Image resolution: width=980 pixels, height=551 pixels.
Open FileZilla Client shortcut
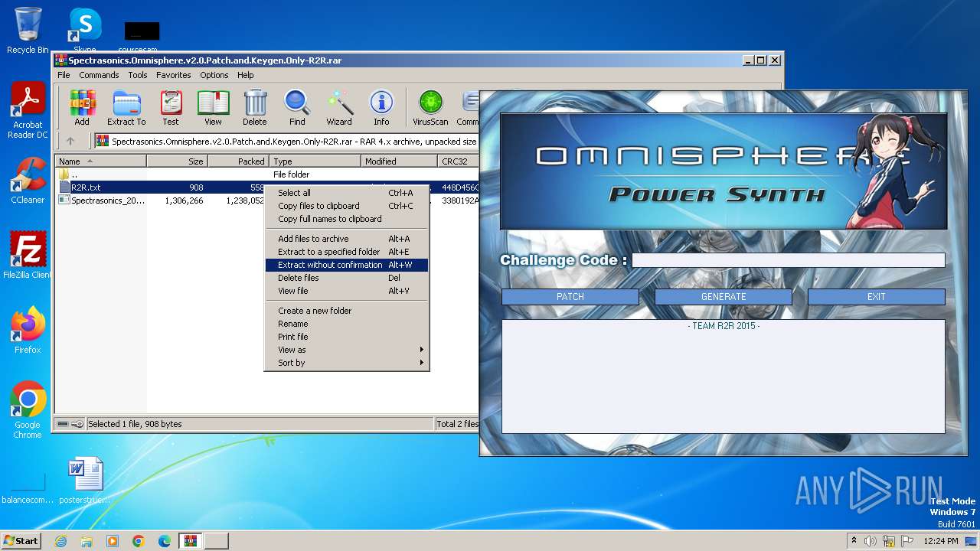point(28,255)
